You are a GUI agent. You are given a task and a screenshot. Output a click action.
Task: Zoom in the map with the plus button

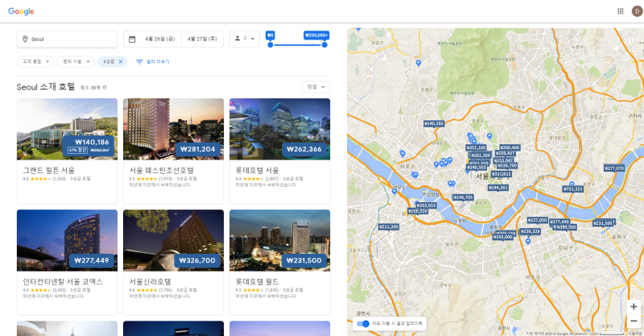(x=634, y=307)
